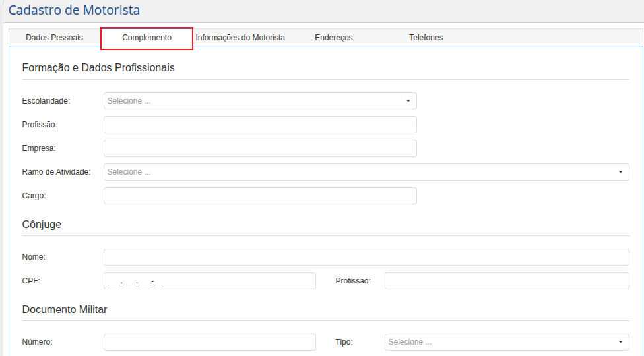Focus the Cônjuge Profissão input field
Image resolution: width=644 pixels, height=356 pixels.
pyautogui.click(x=506, y=281)
